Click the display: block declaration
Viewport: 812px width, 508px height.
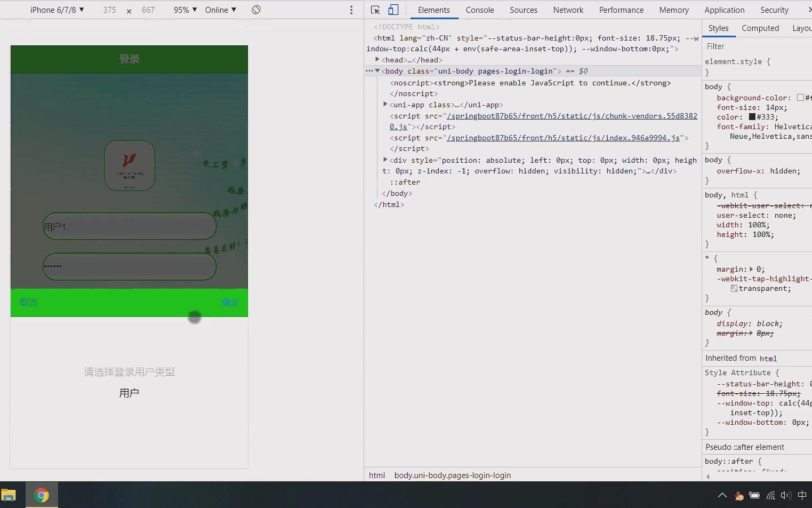pyautogui.click(x=750, y=323)
